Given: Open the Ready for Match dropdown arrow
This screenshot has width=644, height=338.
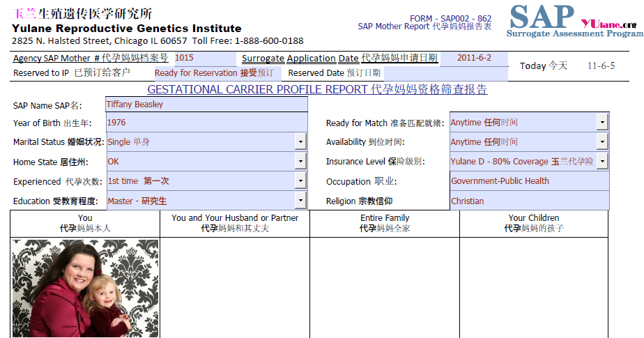Looking at the screenshot, I should pos(602,122).
